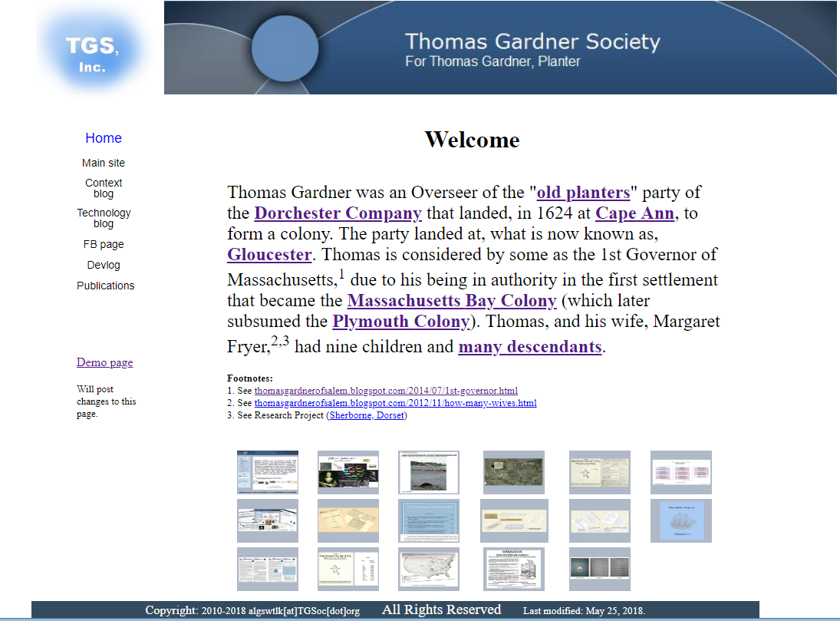840x621 pixels.
Task: Go to the Context blog
Action: click(x=104, y=188)
